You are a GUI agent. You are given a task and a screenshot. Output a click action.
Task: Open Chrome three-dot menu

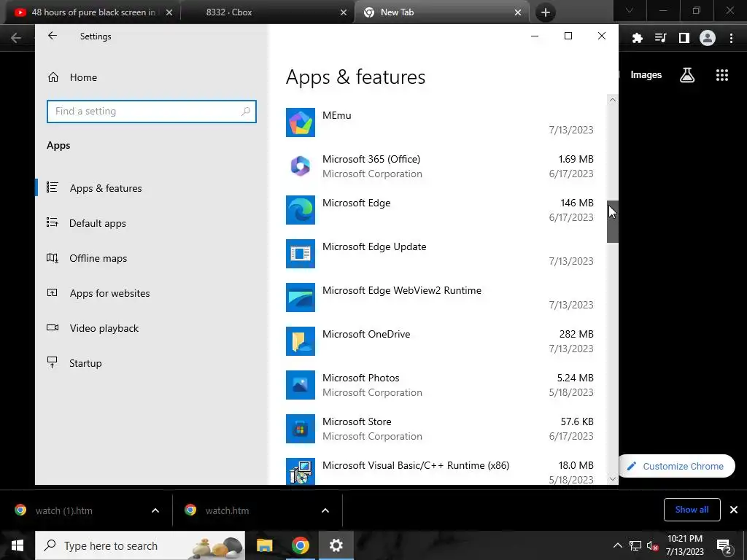731,38
